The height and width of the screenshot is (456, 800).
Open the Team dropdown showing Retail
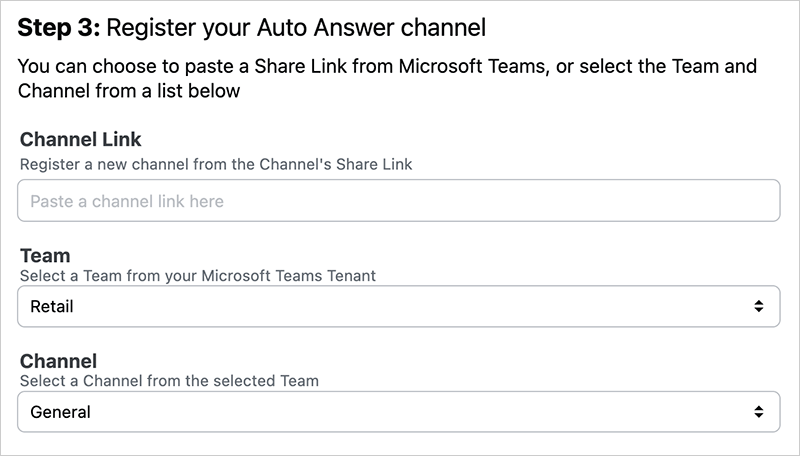pyautogui.click(x=398, y=306)
